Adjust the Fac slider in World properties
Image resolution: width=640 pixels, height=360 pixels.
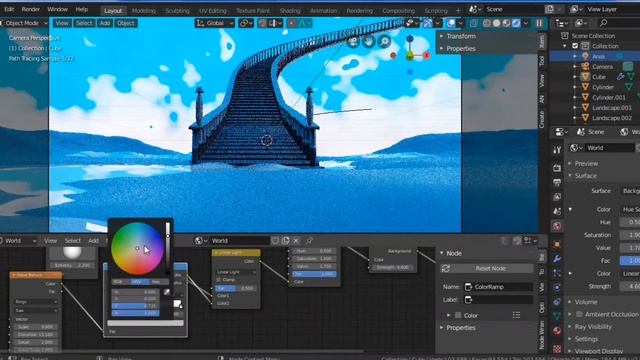pos(630,260)
